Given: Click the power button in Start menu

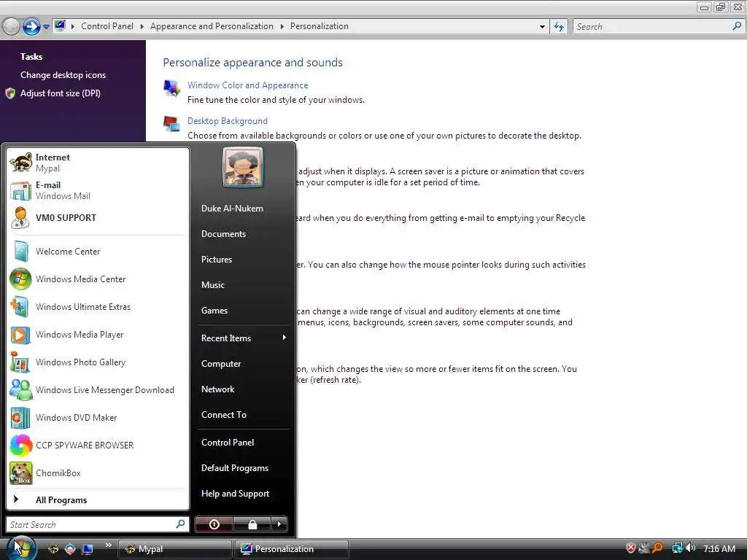Looking at the screenshot, I should click(214, 524).
